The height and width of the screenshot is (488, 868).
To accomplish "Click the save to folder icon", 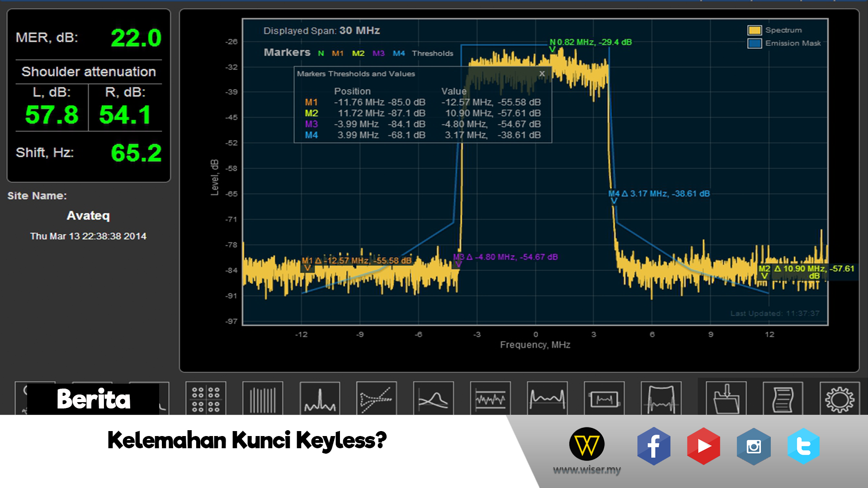I will [726, 399].
